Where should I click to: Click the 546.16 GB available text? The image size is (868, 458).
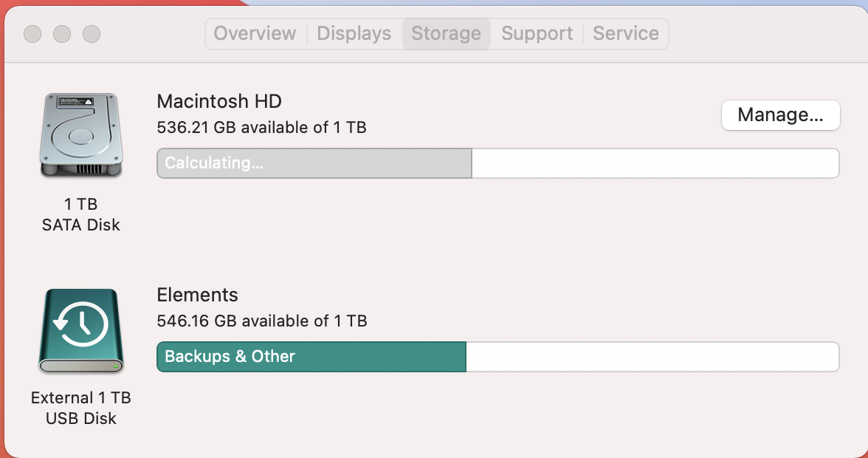point(262,321)
